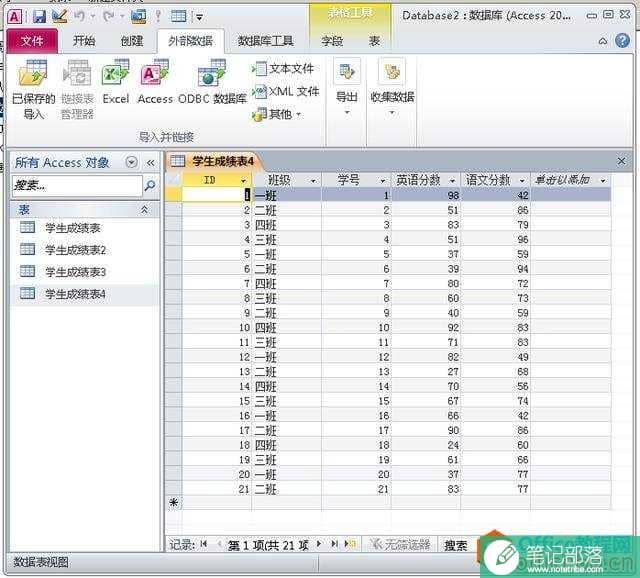Open the 学号 column filter dropdown
The width and height of the screenshot is (640, 578).
point(383,180)
